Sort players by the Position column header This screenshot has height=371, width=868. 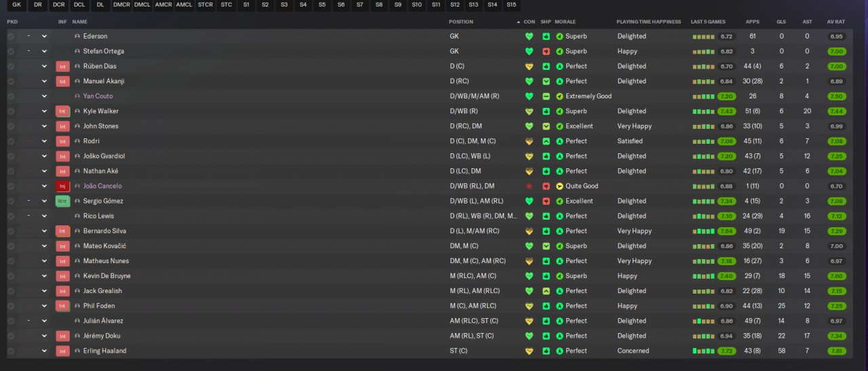click(x=461, y=22)
